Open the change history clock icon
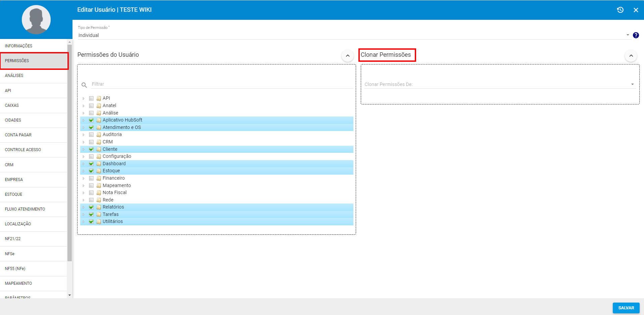 click(620, 10)
